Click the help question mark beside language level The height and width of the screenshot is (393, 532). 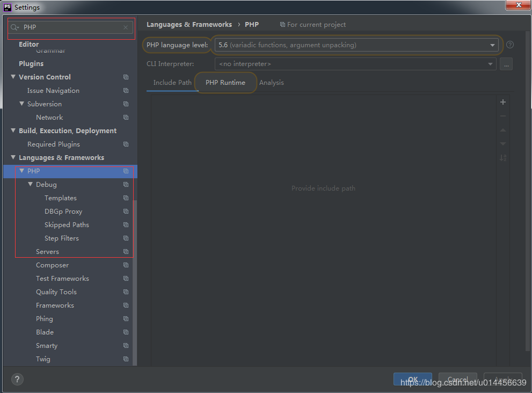coord(510,45)
